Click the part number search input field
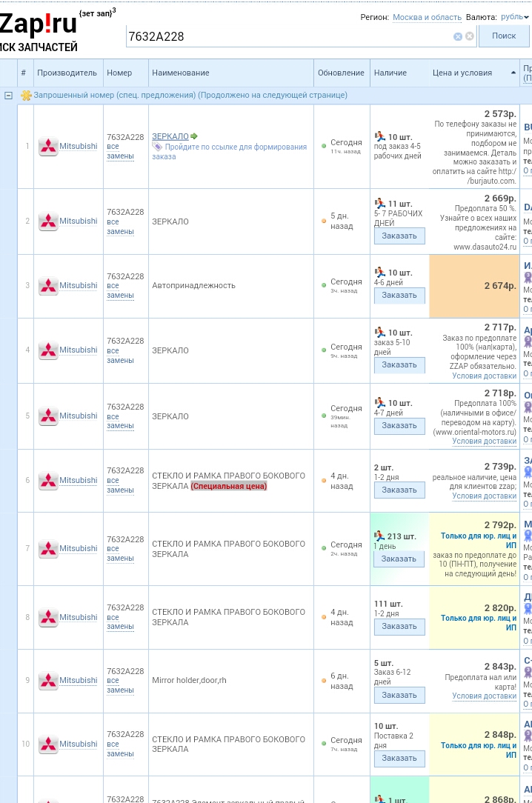The image size is (532, 803). [x=289, y=36]
